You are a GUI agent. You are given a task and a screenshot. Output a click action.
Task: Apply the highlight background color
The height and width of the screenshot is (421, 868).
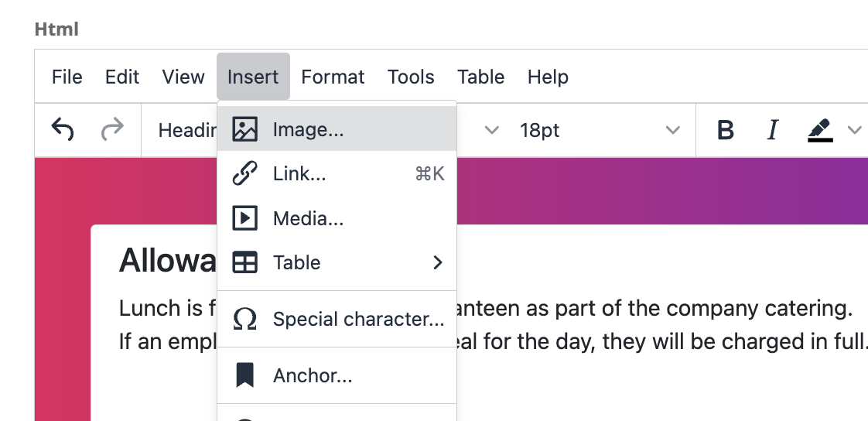(x=820, y=130)
